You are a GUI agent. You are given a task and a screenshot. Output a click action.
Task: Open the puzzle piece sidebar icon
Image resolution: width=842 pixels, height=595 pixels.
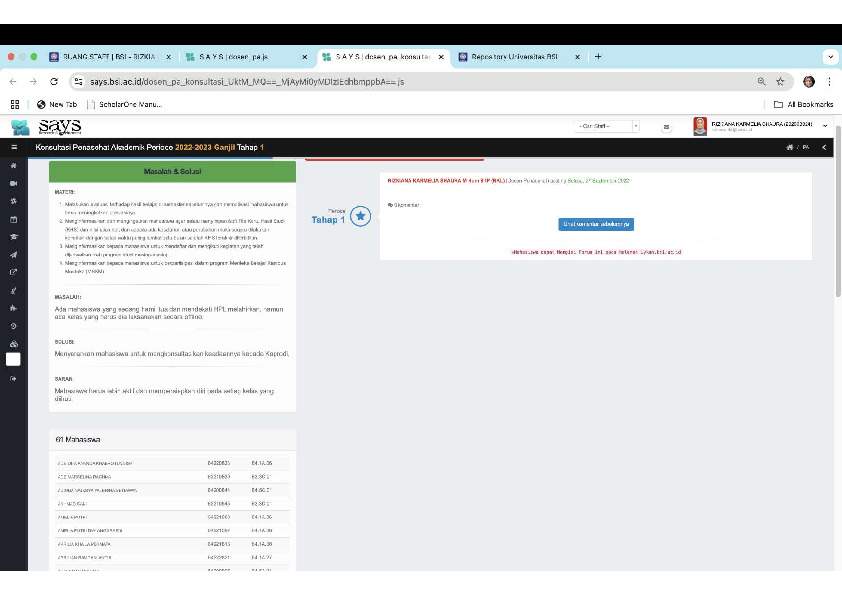click(13, 308)
